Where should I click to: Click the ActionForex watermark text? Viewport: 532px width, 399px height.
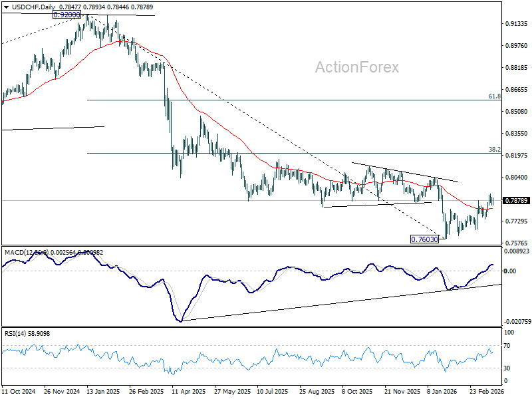[357, 67]
